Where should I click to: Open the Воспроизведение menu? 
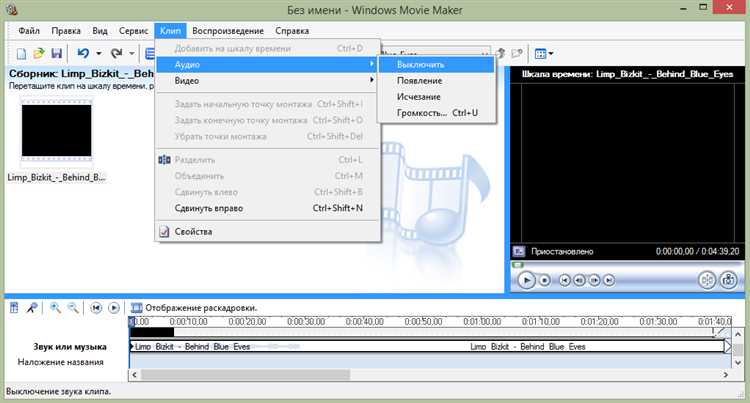point(228,31)
